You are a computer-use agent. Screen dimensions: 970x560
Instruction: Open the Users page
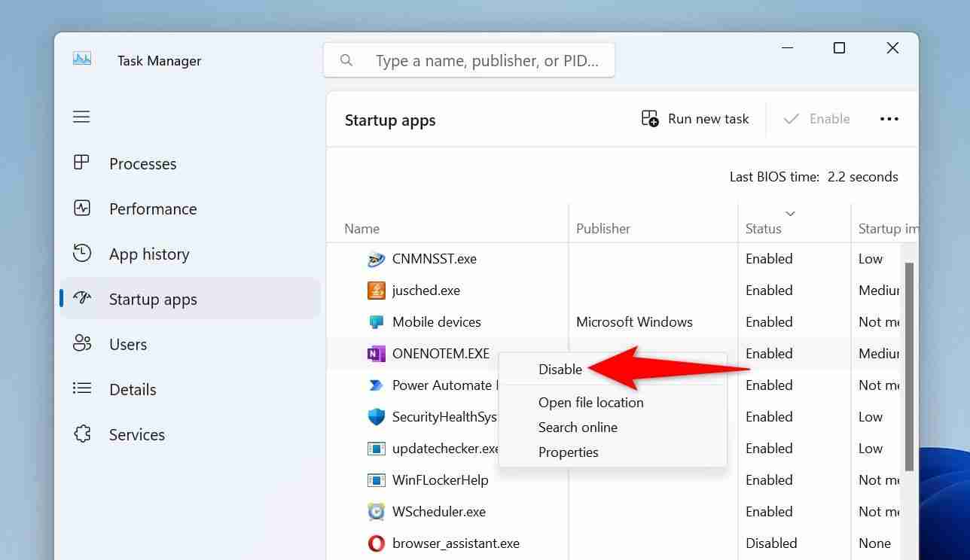click(127, 344)
